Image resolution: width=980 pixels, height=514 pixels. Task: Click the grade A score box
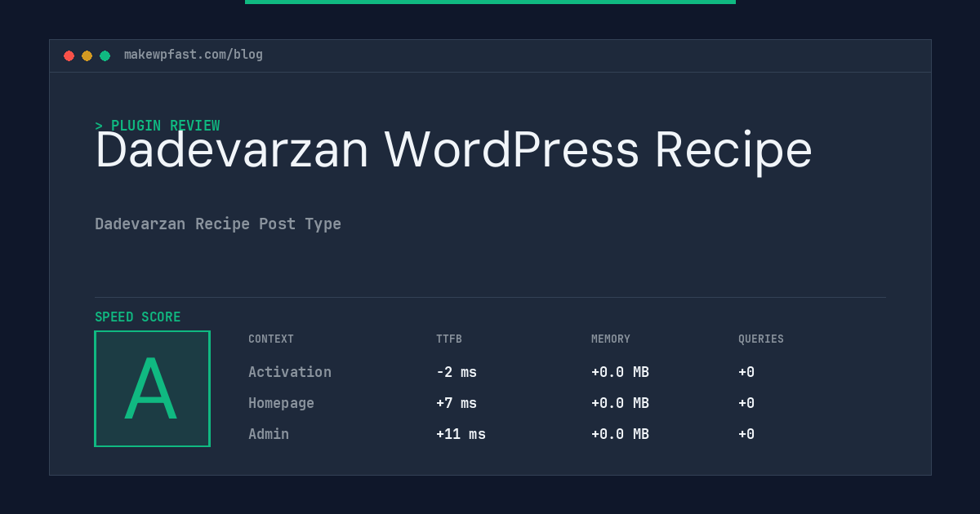click(152, 388)
